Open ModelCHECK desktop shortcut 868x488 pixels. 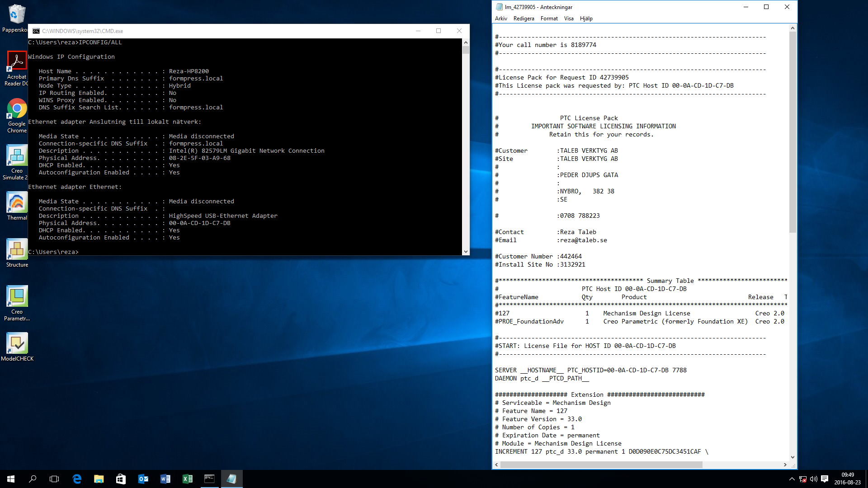coord(17,347)
